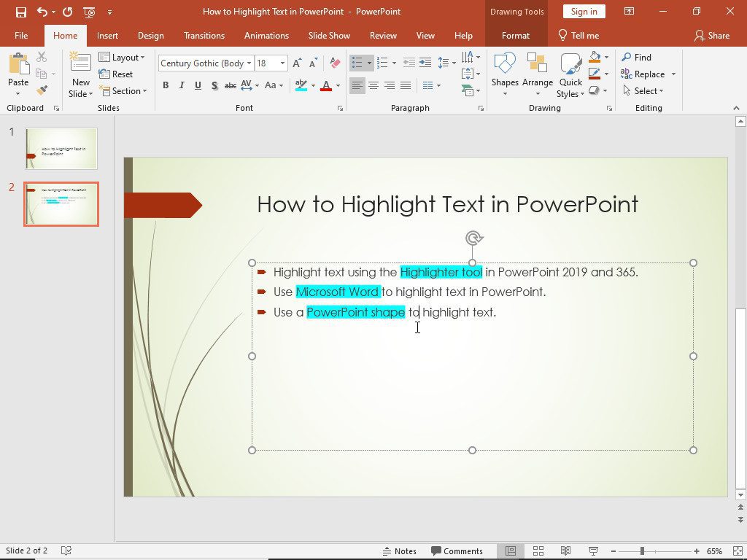The image size is (747, 560).
Task: Apply strikethrough formatting
Action: [x=231, y=85]
